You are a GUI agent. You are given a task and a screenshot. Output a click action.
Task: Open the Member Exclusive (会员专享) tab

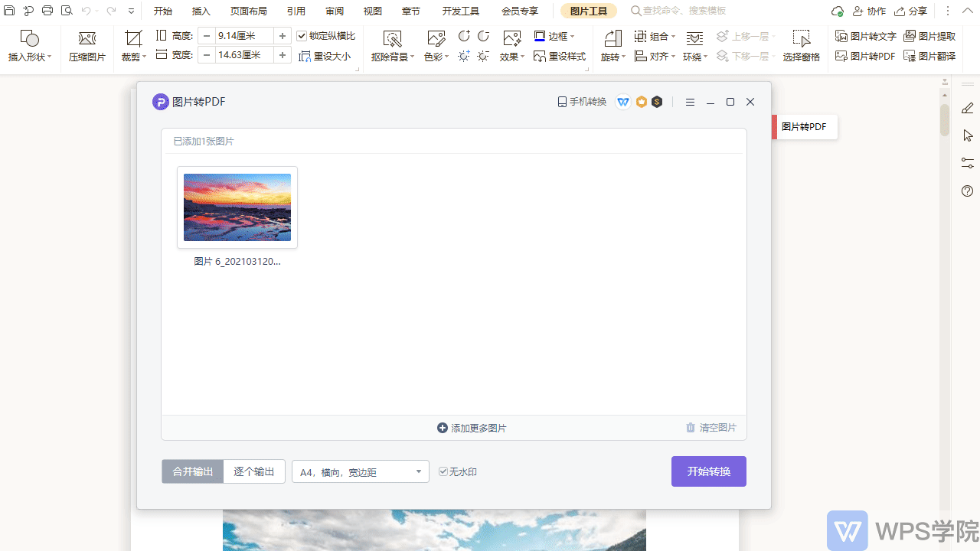pos(520,11)
